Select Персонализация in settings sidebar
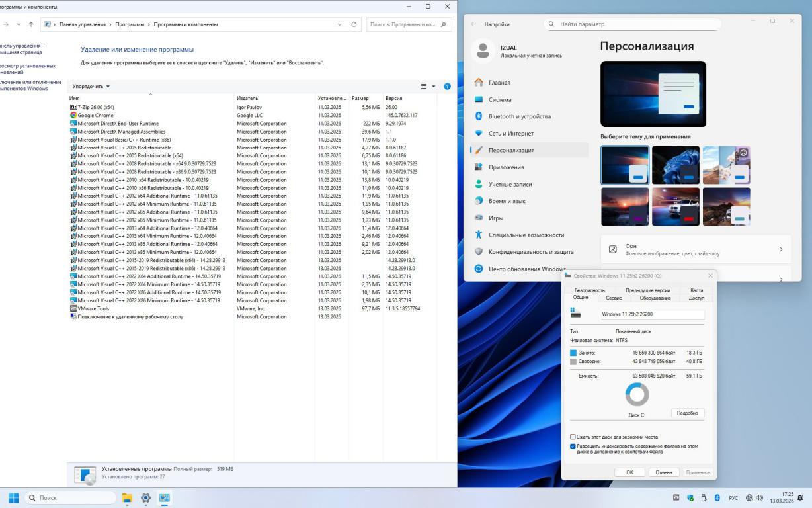Image resolution: width=812 pixels, height=508 pixels. (511, 150)
